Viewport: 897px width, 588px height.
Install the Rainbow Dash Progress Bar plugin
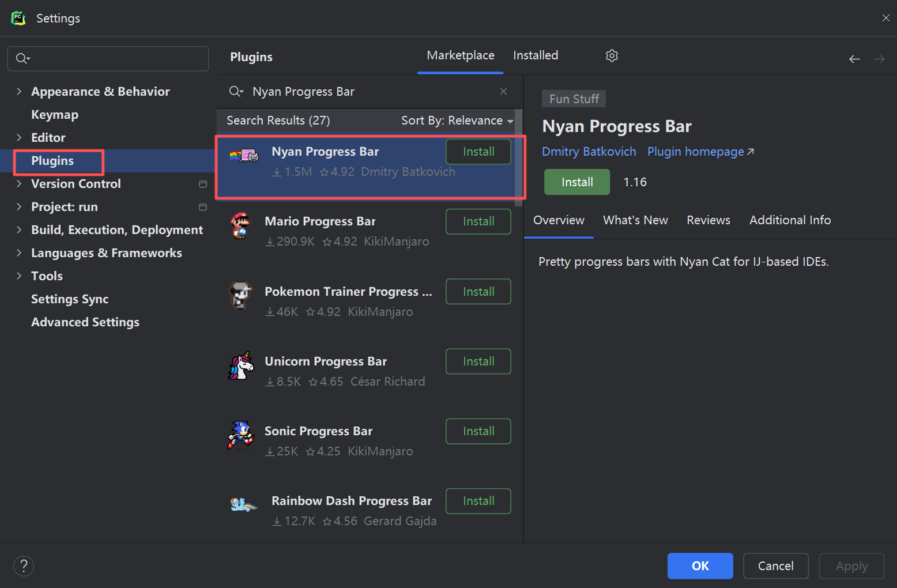(478, 501)
